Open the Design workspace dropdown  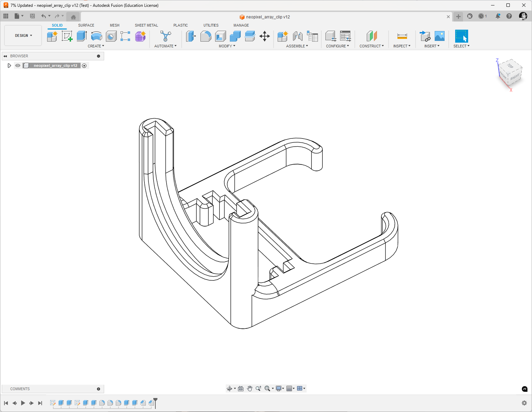(23, 35)
